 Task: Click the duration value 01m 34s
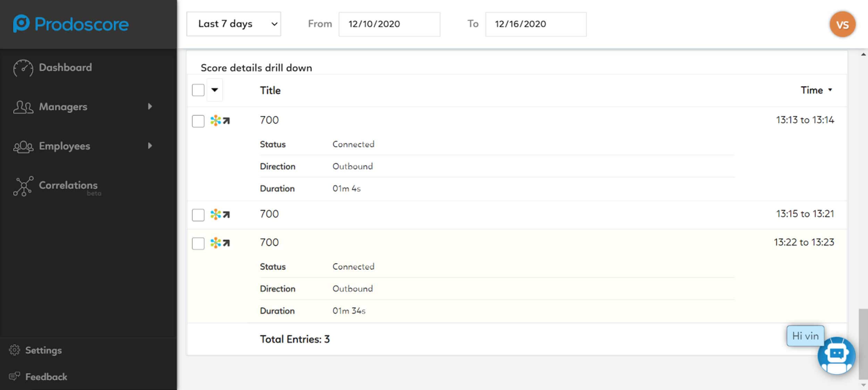coord(349,311)
